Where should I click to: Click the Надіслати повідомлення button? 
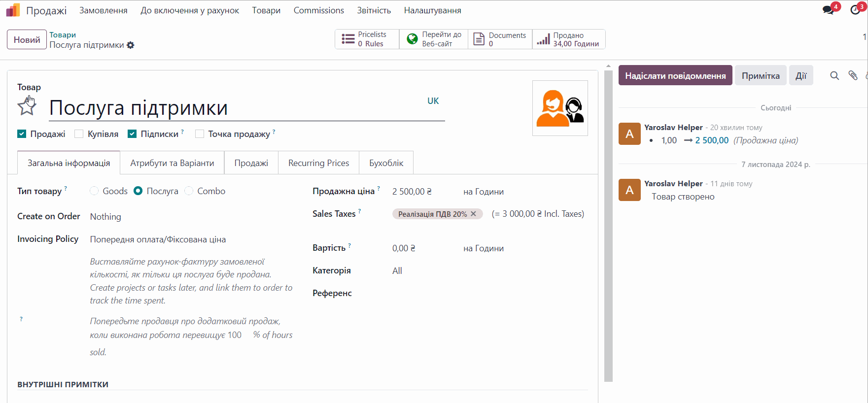click(675, 76)
